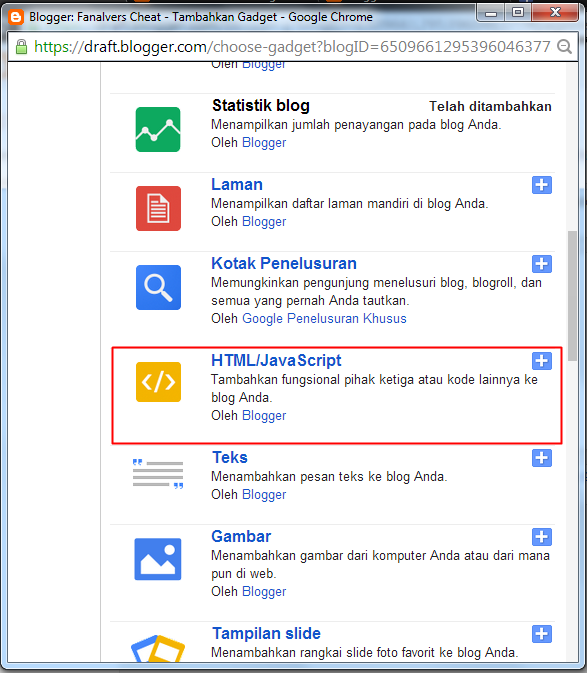This screenshot has width=587, height=673.
Task: Click 'Menampilkan jumlah penayangan pada blog Anda.' text
Action: pos(356,125)
